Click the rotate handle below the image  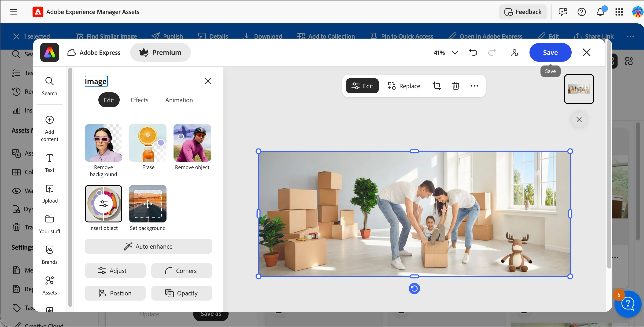click(414, 289)
